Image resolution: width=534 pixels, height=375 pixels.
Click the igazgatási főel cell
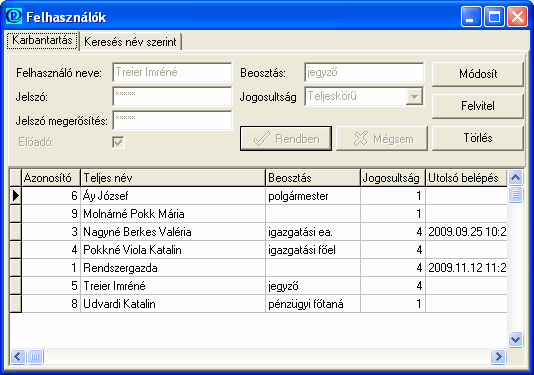click(313, 250)
